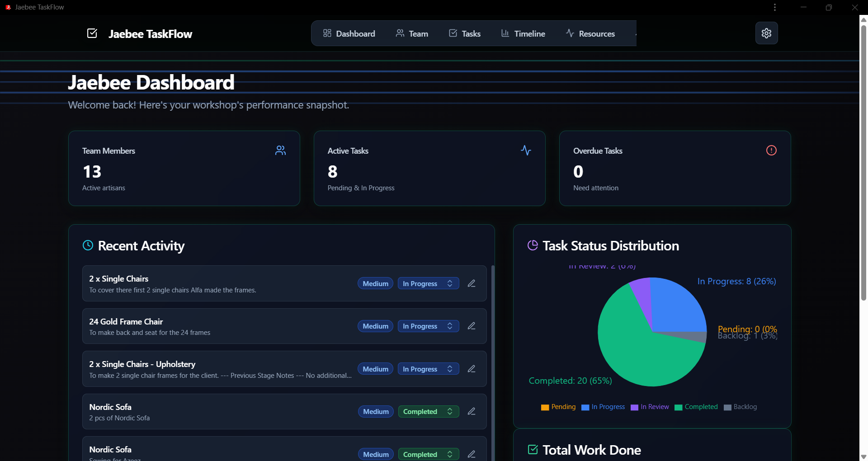Click the Team Members people icon
868x461 pixels.
[x=280, y=151]
